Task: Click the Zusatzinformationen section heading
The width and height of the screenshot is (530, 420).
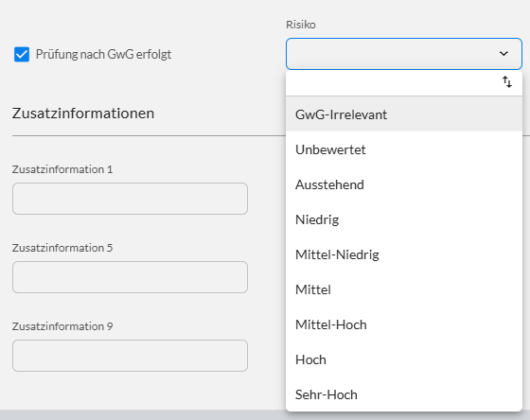Action: tap(83, 114)
